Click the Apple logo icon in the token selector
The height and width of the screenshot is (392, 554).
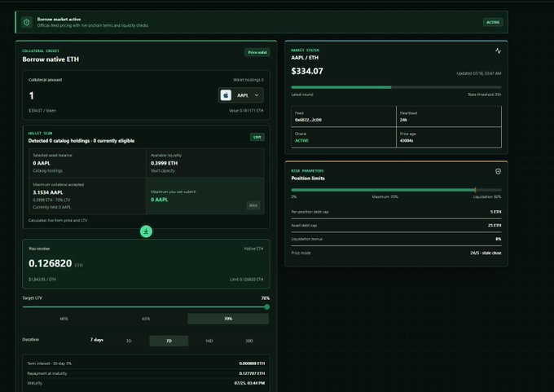tap(226, 95)
